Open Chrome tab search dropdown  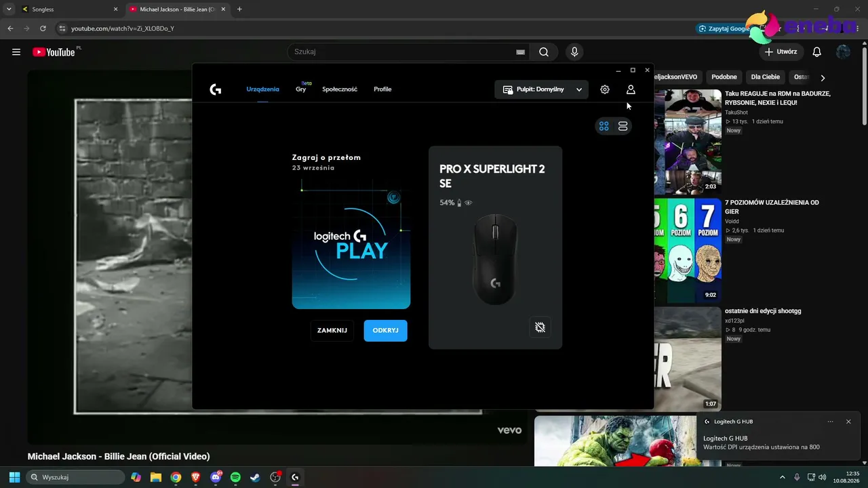coord(9,9)
